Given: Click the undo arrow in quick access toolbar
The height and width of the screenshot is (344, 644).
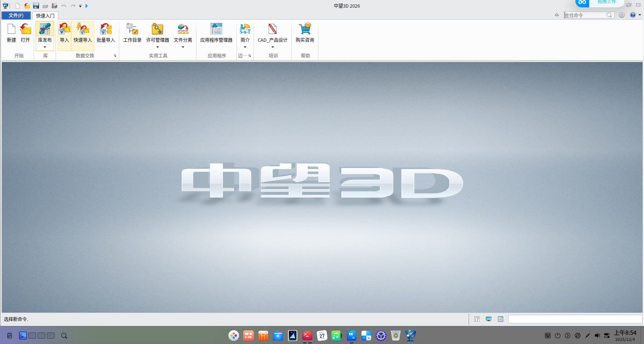Looking at the screenshot, I should (64, 6).
